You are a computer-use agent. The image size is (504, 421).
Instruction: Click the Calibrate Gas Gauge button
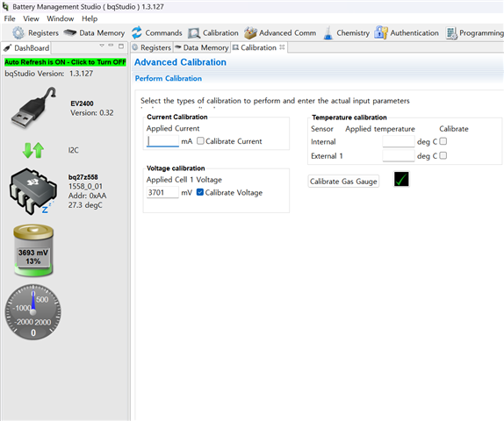(343, 181)
